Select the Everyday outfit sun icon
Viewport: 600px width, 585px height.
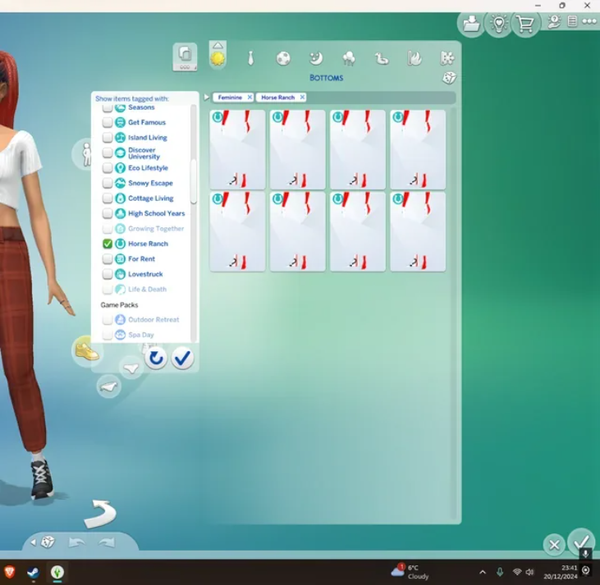[218, 59]
